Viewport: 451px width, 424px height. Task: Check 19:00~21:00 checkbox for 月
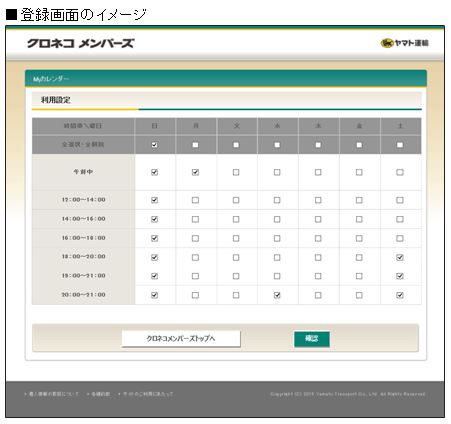pos(195,276)
